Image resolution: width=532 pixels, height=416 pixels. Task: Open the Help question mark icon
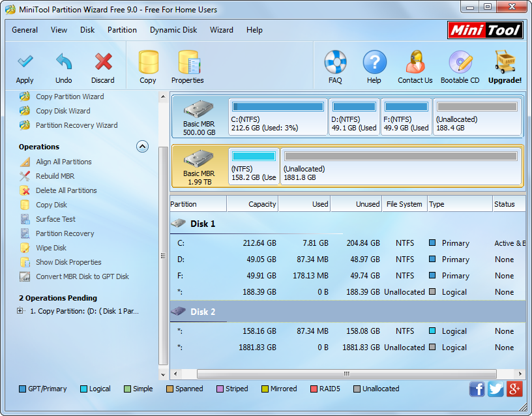click(x=374, y=62)
